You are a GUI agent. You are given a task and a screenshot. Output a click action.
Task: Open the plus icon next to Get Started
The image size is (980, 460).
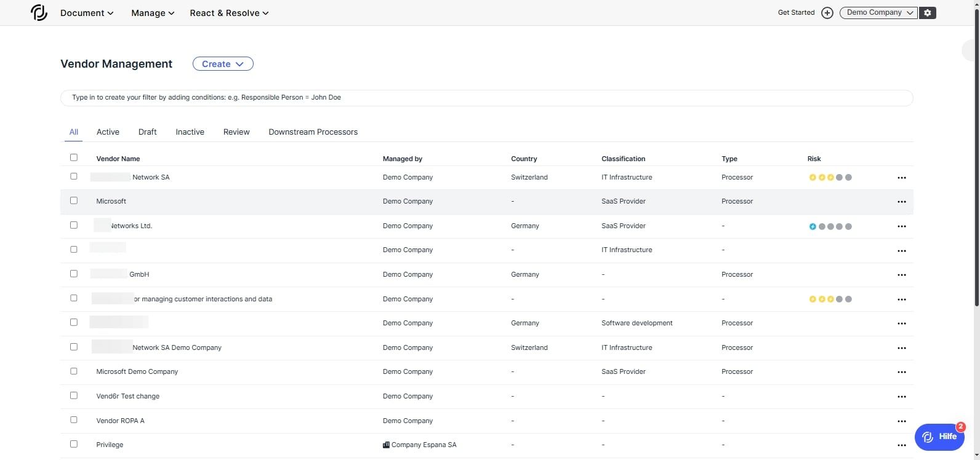827,13
